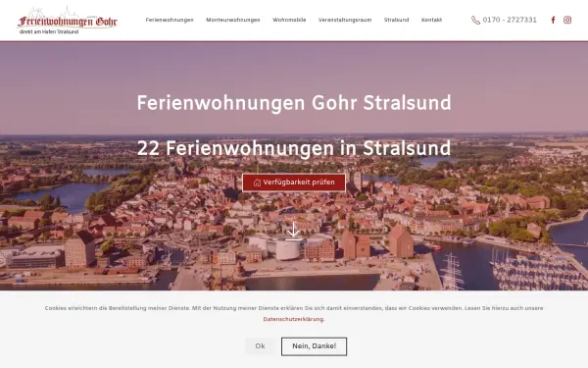Click heading Ferienwohnungen Gohr Stralsund

pos(294,103)
